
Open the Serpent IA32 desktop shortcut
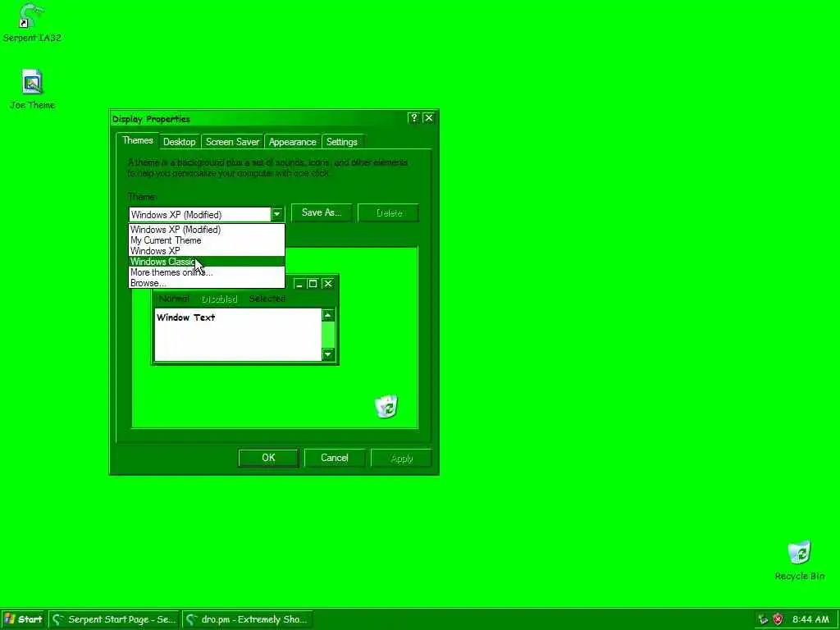pyautogui.click(x=32, y=22)
